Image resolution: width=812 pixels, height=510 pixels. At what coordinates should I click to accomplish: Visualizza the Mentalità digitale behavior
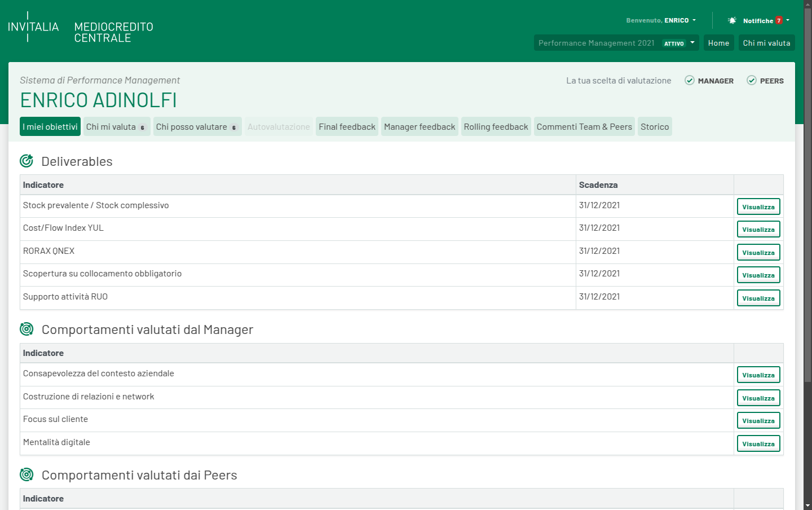coord(758,443)
